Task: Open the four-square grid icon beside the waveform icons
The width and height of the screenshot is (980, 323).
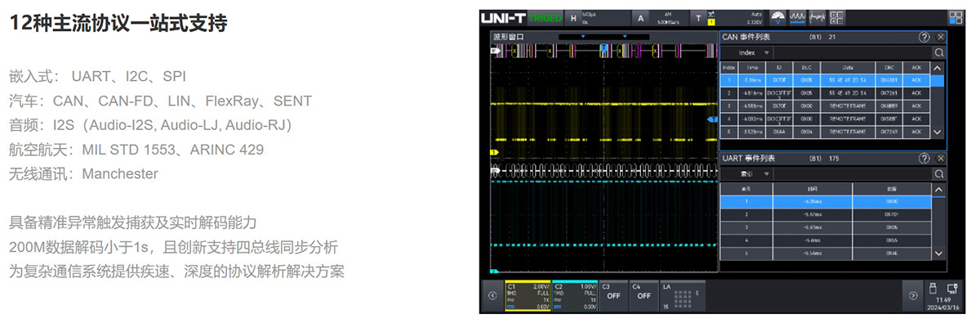Action: pos(837,17)
